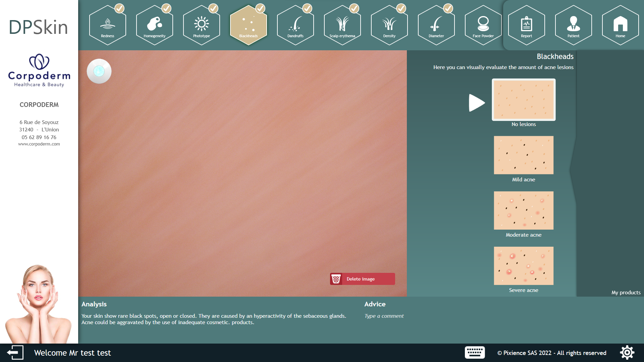Open the Phototype analysis
The image size is (644, 362).
[201, 25]
